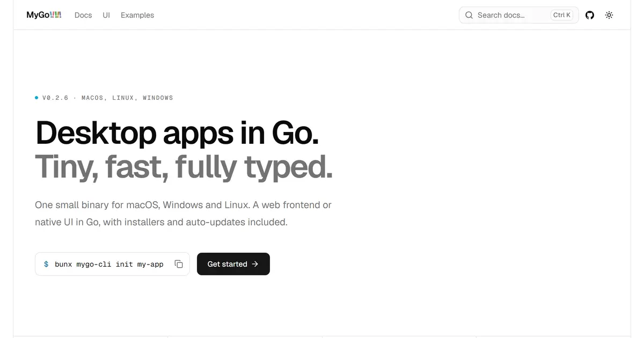Click the Desktop apps in Go headline
The height and width of the screenshot is (338, 644).
pyautogui.click(x=177, y=133)
